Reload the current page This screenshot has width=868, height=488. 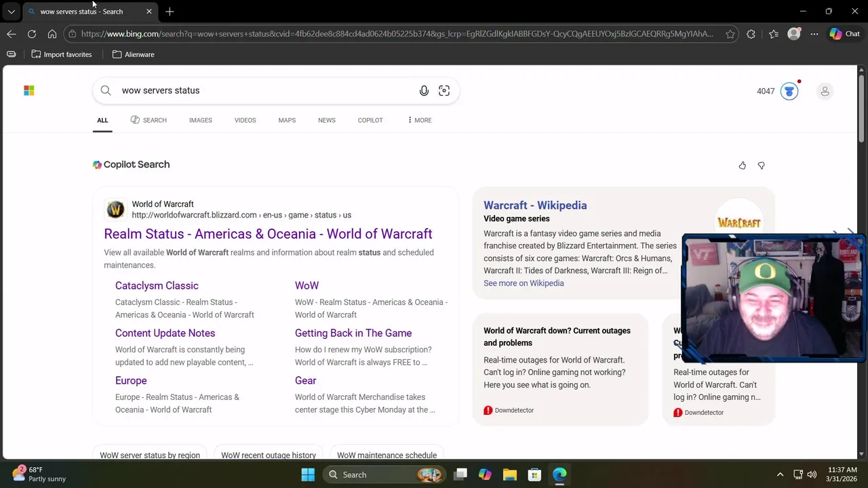point(32,34)
